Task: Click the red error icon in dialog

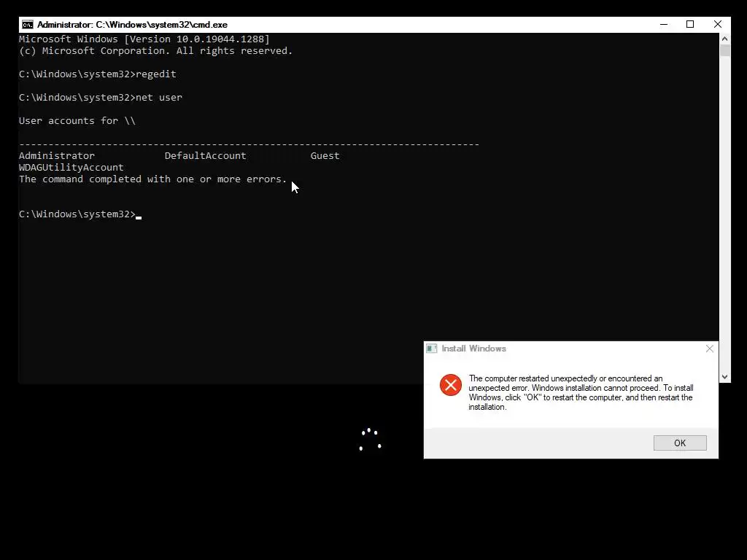Action: point(451,385)
